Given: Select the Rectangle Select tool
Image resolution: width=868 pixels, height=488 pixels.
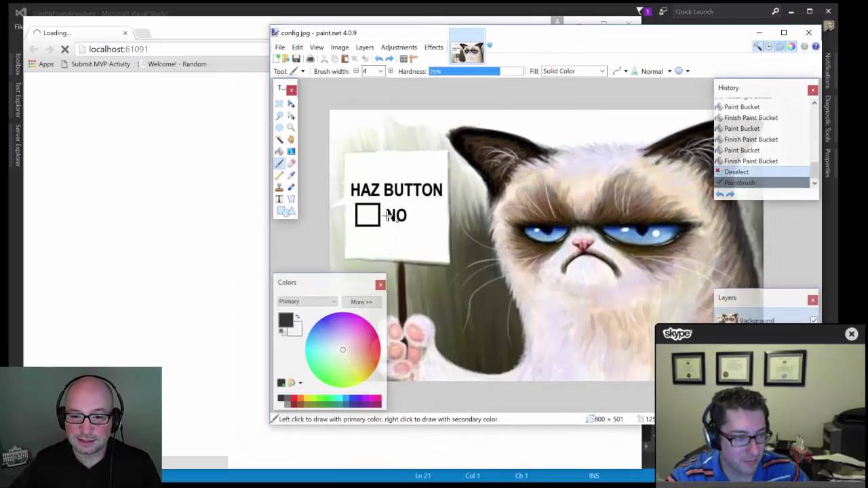Looking at the screenshot, I should click(279, 104).
